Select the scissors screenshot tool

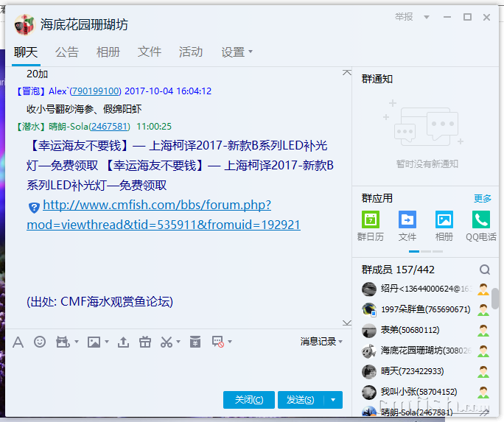pyautogui.click(x=166, y=342)
